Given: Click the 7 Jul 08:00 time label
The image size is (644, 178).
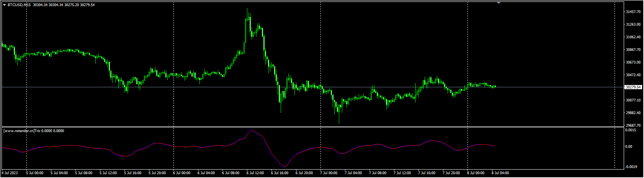Looking at the screenshot, I should click(x=378, y=173).
